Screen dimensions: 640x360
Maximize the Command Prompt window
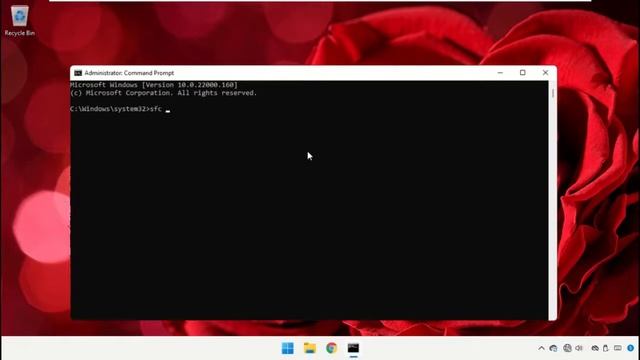(522, 73)
